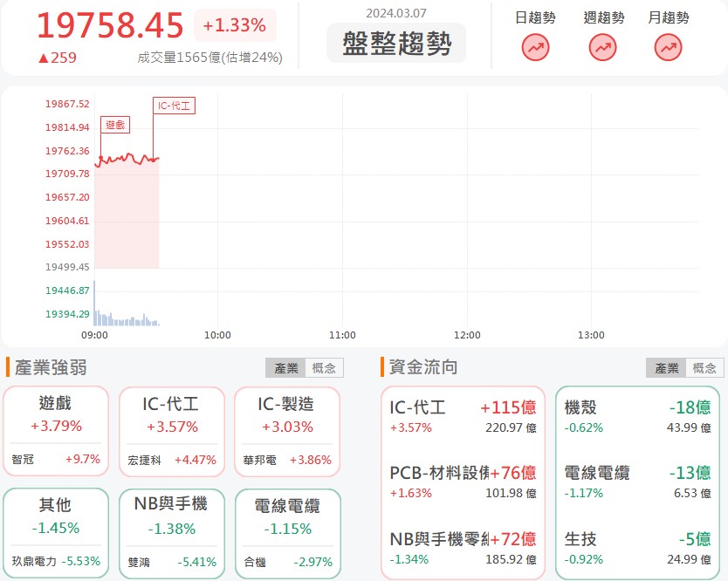This screenshot has height=581, width=728.
Task: Click PCB-材料設備 +76億 fund inflow row
Action: pos(463,482)
